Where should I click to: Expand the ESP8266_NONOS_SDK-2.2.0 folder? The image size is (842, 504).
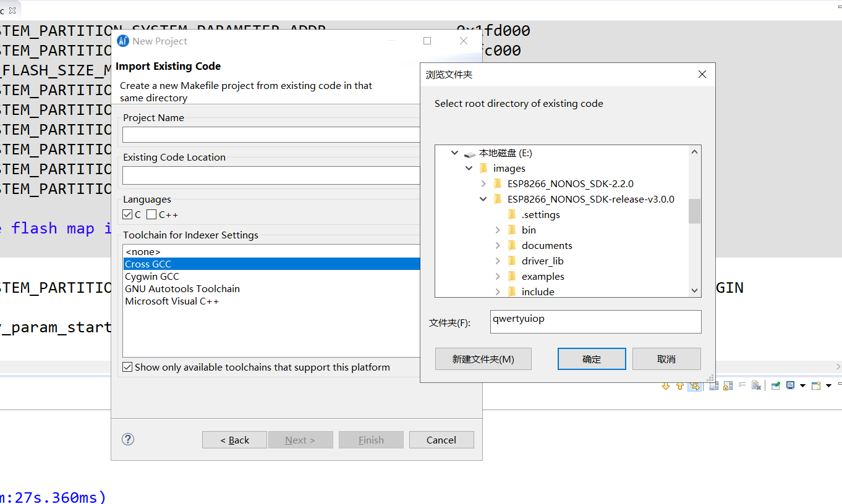tap(483, 183)
